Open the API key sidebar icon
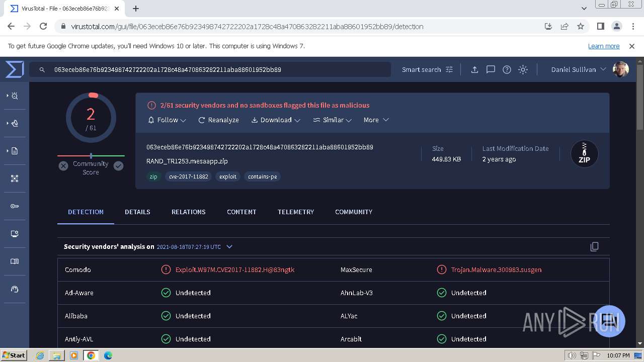644x362 pixels. (15, 206)
